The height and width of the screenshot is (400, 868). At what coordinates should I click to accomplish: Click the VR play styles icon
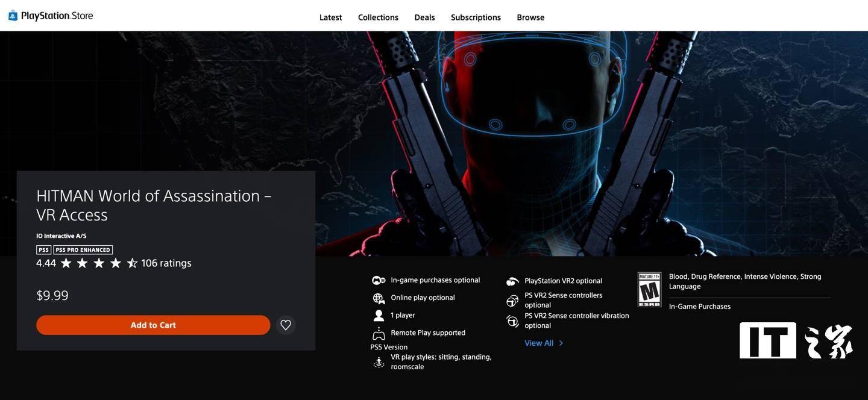[x=379, y=362]
